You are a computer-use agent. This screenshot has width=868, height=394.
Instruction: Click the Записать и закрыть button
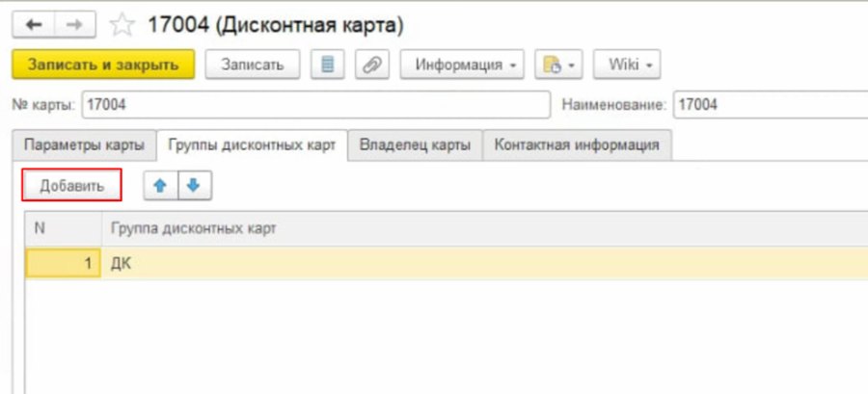tap(103, 65)
